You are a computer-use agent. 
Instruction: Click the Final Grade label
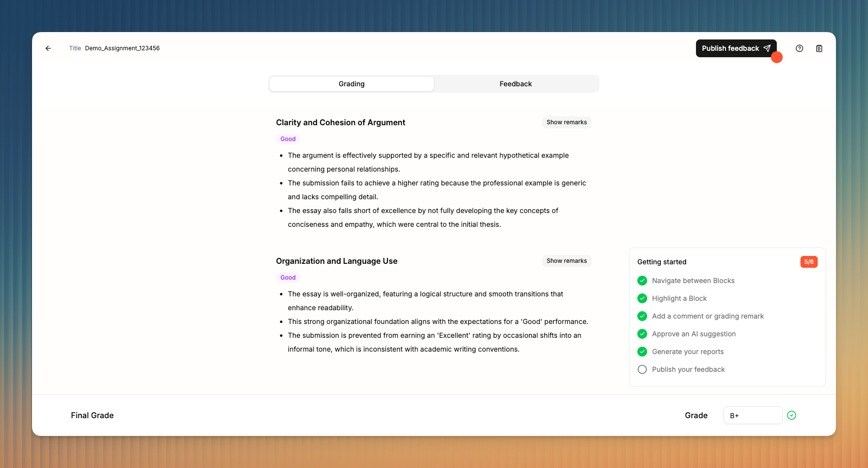click(92, 415)
